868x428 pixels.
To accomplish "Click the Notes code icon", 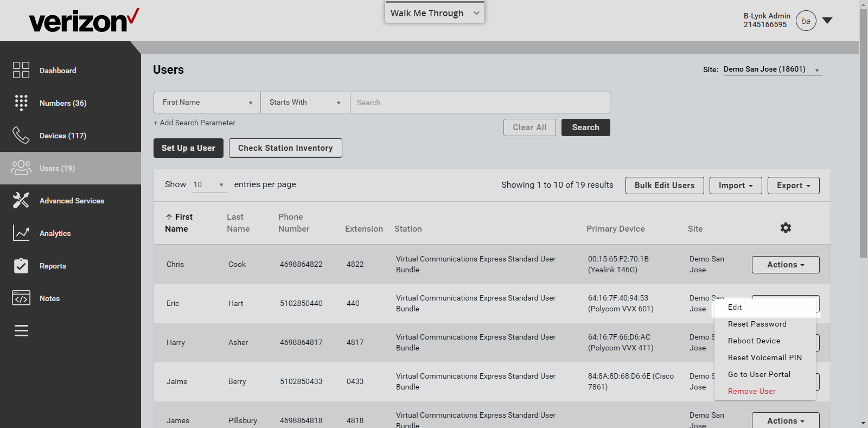I will click(21, 298).
